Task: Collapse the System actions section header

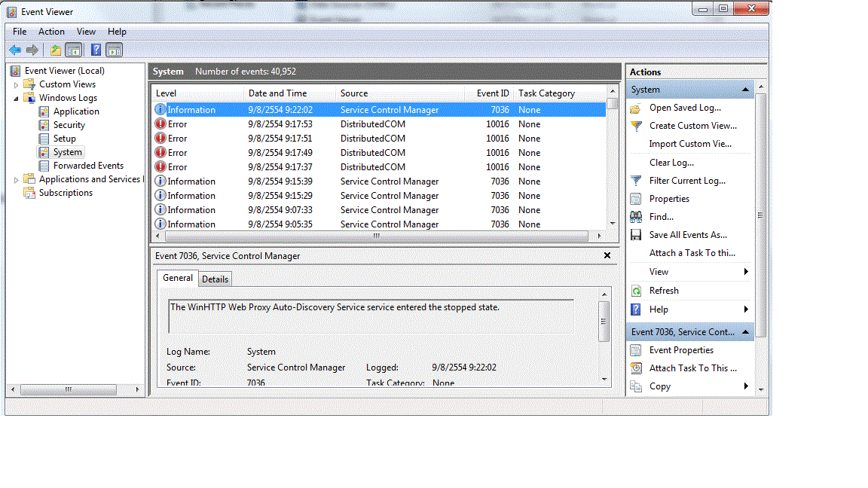Action: click(x=746, y=90)
